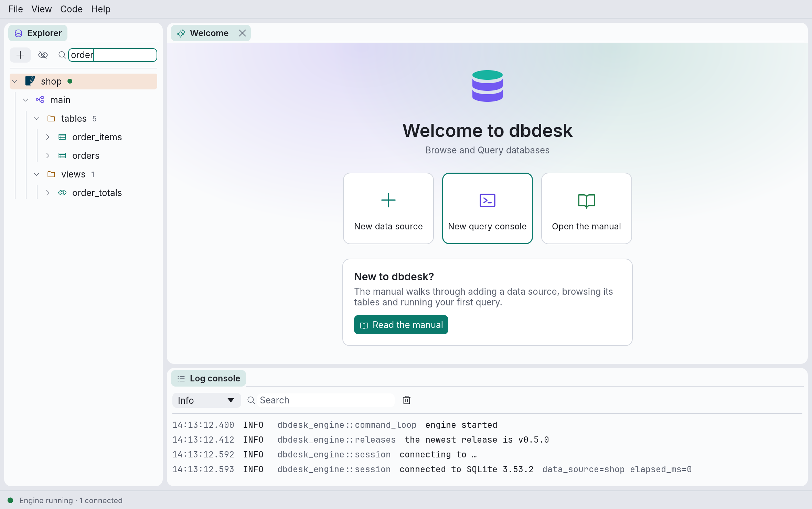The height and width of the screenshot is (509, 812).
Task: Click the trash icon to clear logs
Action: (407, 400)
